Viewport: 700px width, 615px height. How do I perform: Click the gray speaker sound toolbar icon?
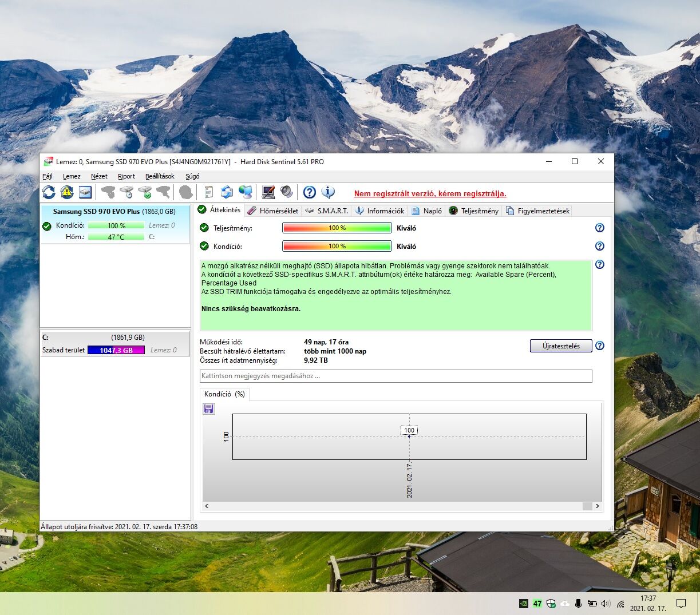(286, 192)
